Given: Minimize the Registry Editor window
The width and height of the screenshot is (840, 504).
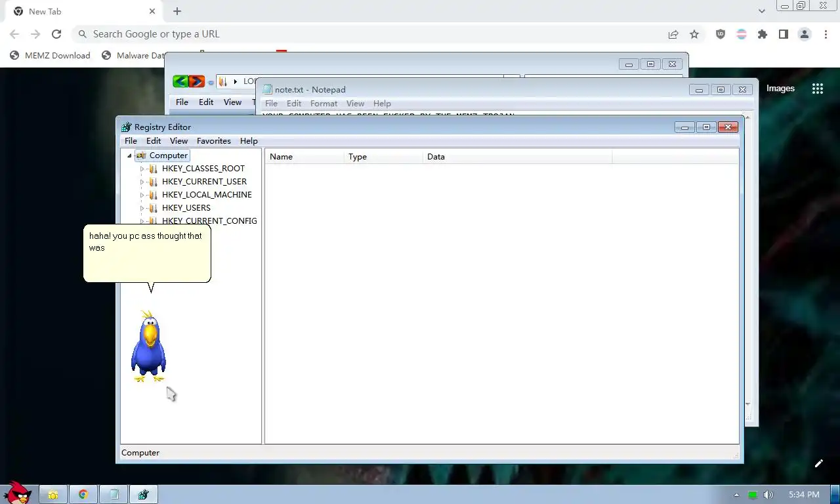Looking at the screenshot, I should [x=684, y=127].
